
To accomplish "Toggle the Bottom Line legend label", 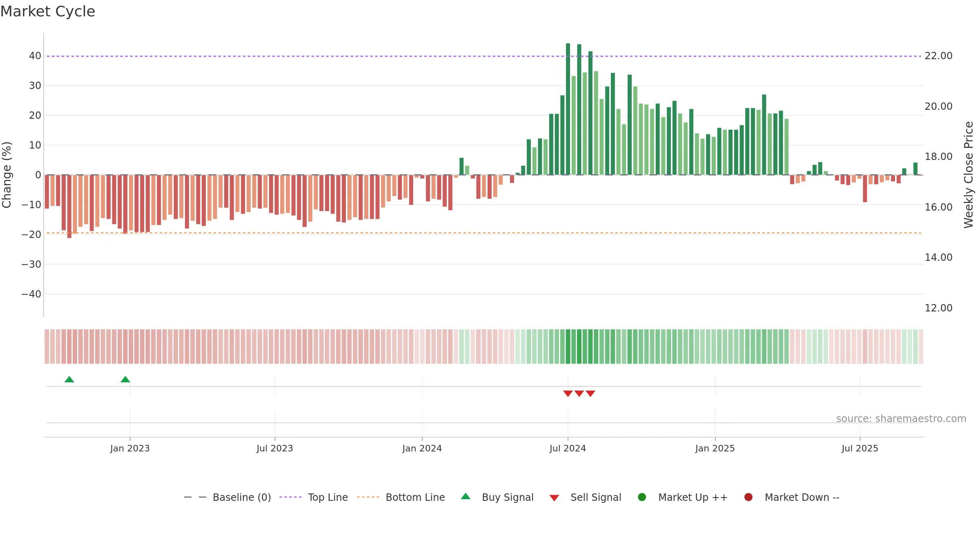I will 415,497.
